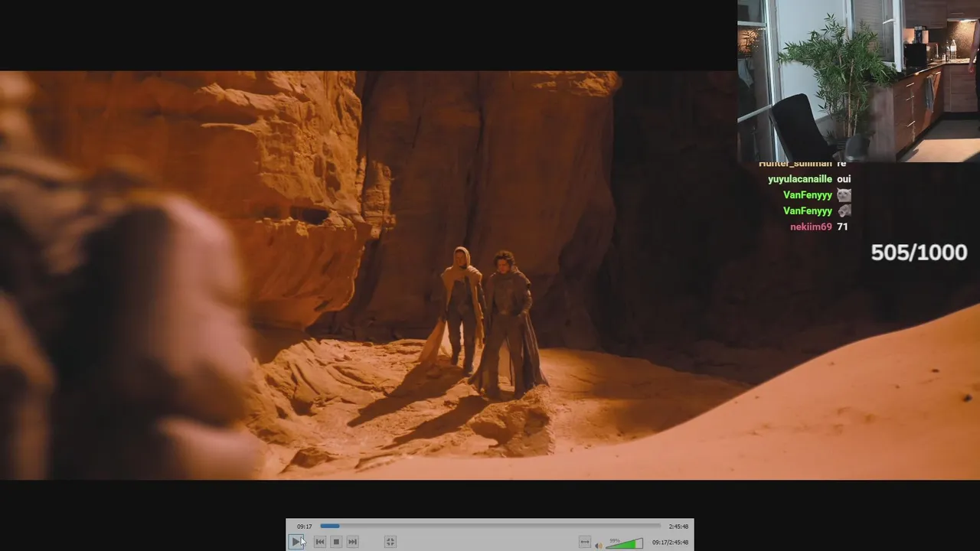Seek on the playback progress bar
The height and width of the screenshot is (551, 980).
490,526
